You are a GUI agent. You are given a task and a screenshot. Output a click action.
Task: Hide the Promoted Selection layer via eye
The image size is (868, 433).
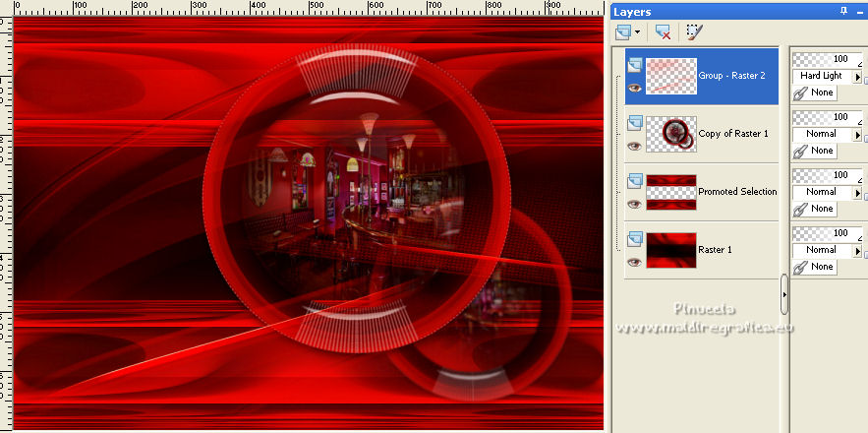click(x=634, y=204)
